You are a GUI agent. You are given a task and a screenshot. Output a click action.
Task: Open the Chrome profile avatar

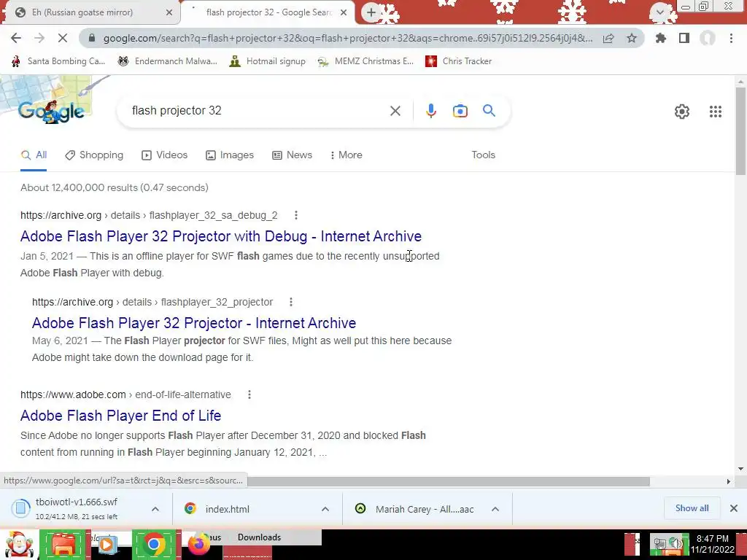pos(708,38)
